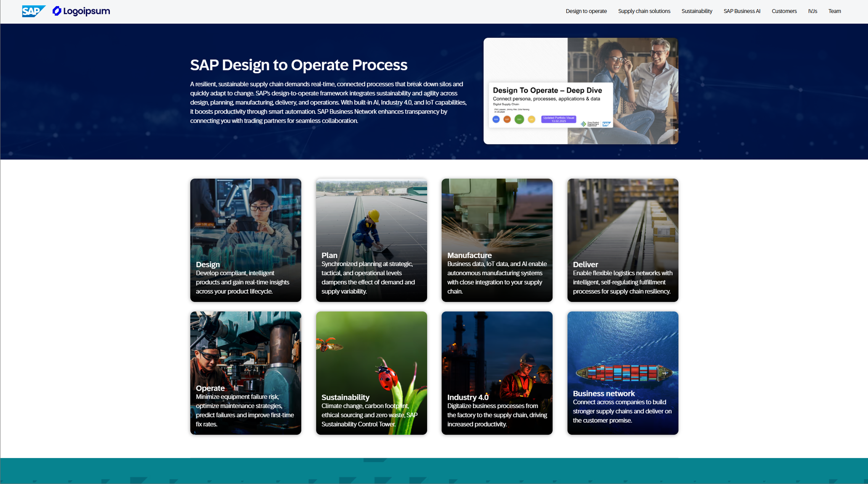Click the Manufacture card
The image size is (868, 484).
pyautogui.click(x=497, y=240)
